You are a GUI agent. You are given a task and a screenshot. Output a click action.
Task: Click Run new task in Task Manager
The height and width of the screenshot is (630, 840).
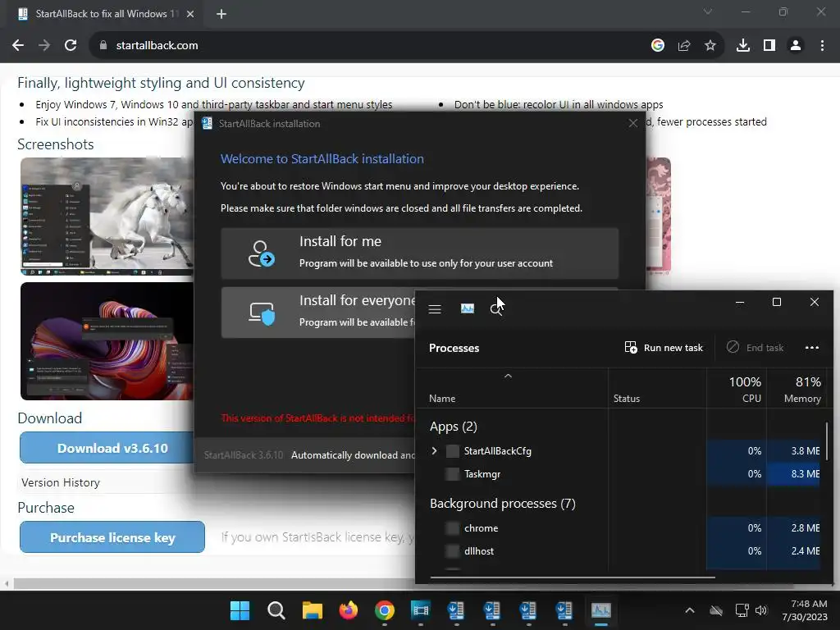click(663, 348)
